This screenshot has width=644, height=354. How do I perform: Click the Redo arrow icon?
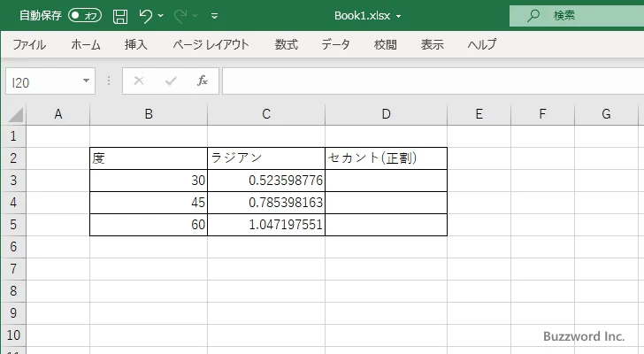180,16
